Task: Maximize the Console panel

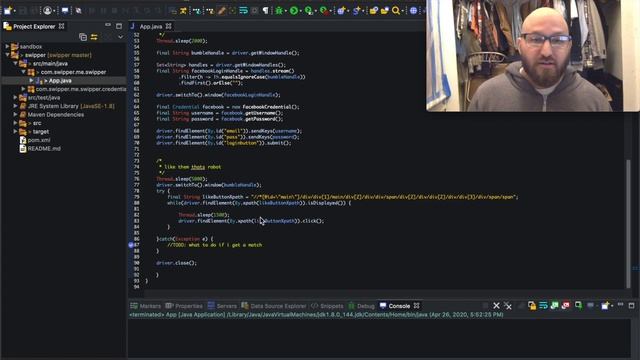Action: click(x=631, y=305)
